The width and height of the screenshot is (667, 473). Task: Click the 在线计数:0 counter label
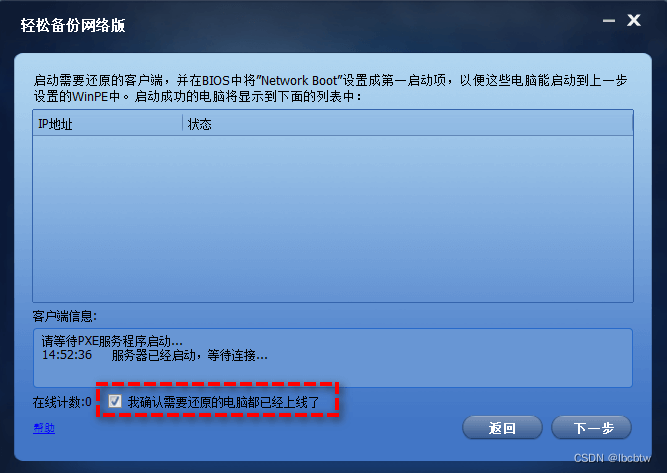pyautogui.click(x=62, y=402)
